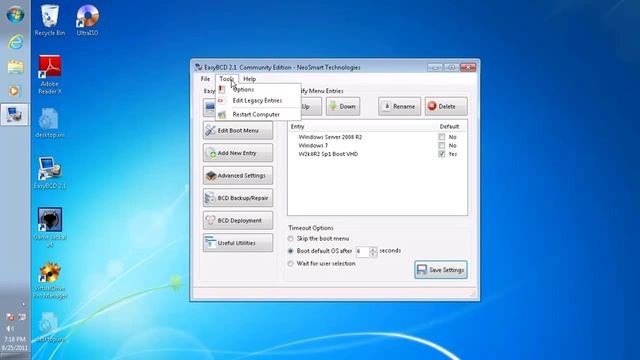
Task: Click the red Delete button
Action: (x=446, y=107)
